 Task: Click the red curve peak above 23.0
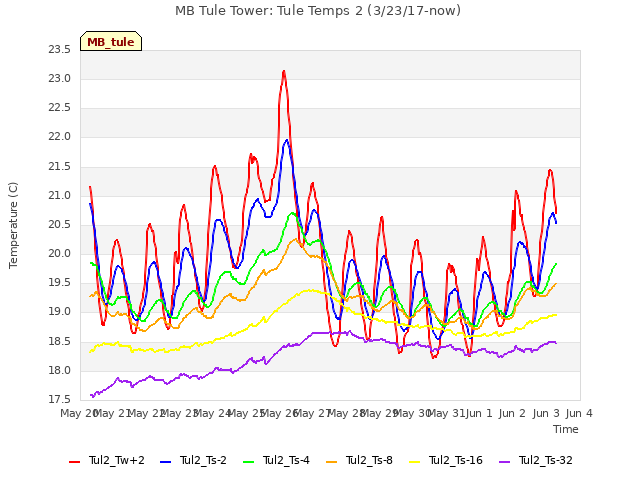[x=284, y=72]
